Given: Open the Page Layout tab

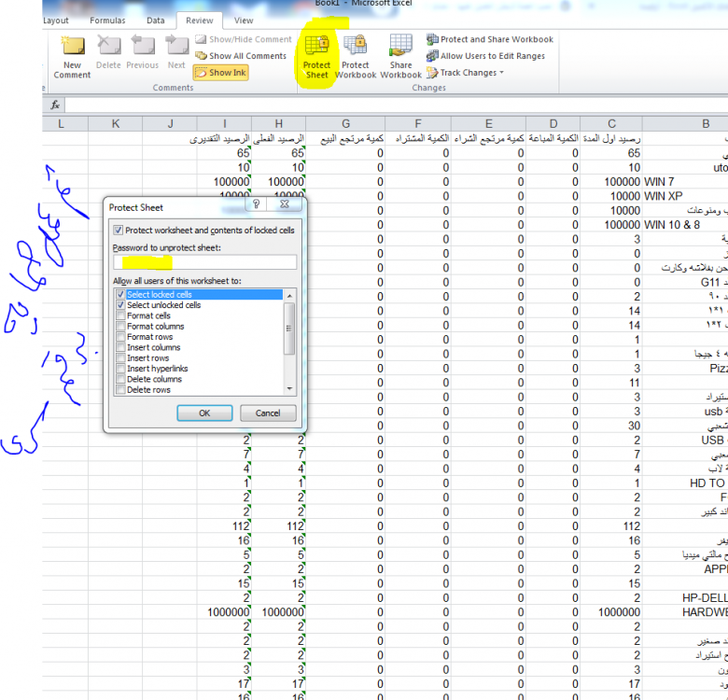Looking at the screenshot, I should pos(55,21).
